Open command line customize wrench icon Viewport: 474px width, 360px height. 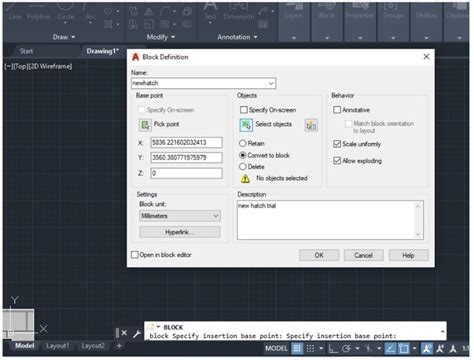[136, 333]
